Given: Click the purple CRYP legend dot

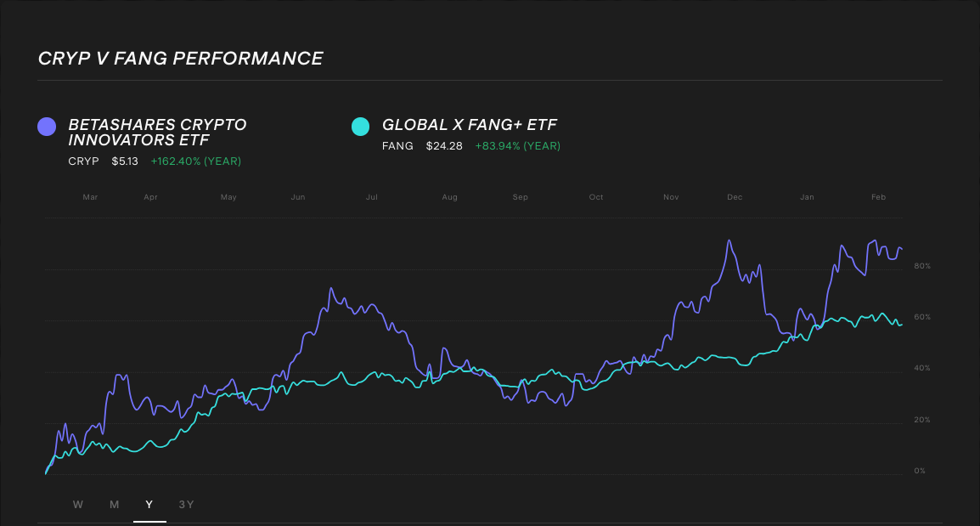Looking at the screenshot, I should (x=46, y=126).
